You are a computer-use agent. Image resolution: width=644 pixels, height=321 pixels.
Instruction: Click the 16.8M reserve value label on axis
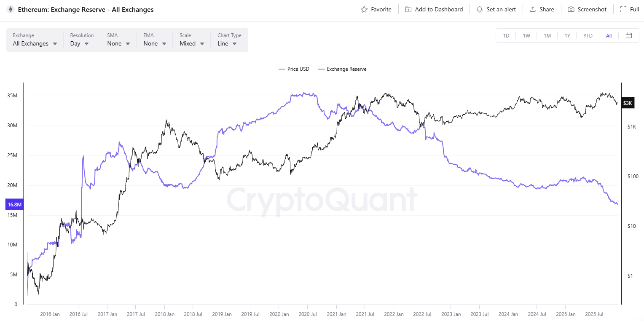14,204
